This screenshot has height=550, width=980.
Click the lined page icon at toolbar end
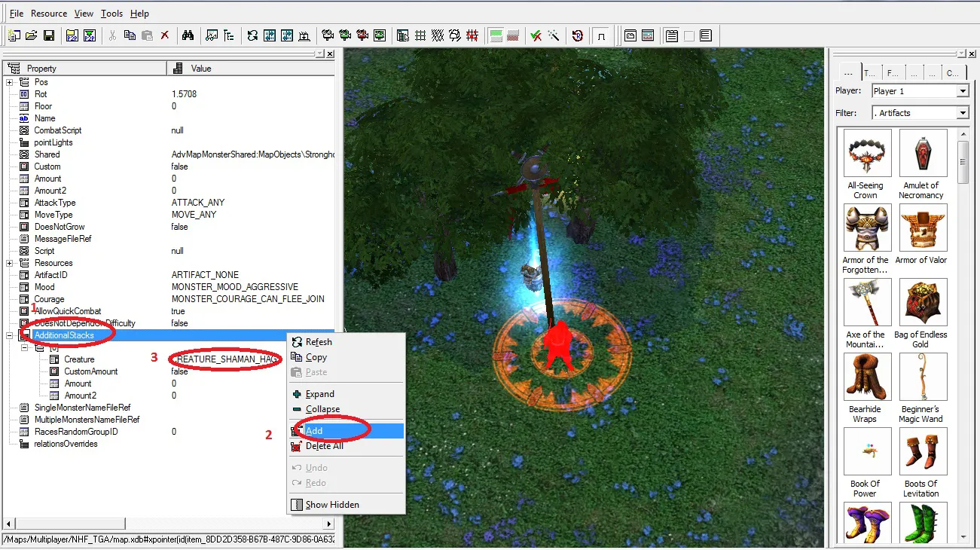(706, 35)
